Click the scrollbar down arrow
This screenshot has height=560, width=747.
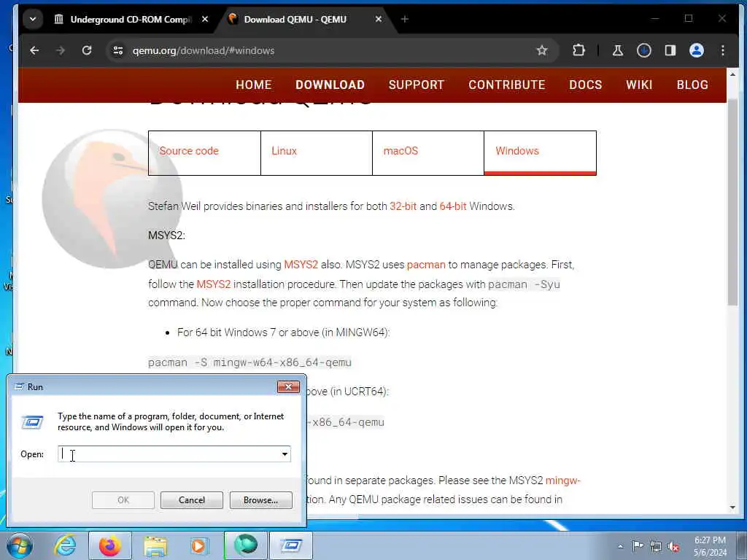732,507
